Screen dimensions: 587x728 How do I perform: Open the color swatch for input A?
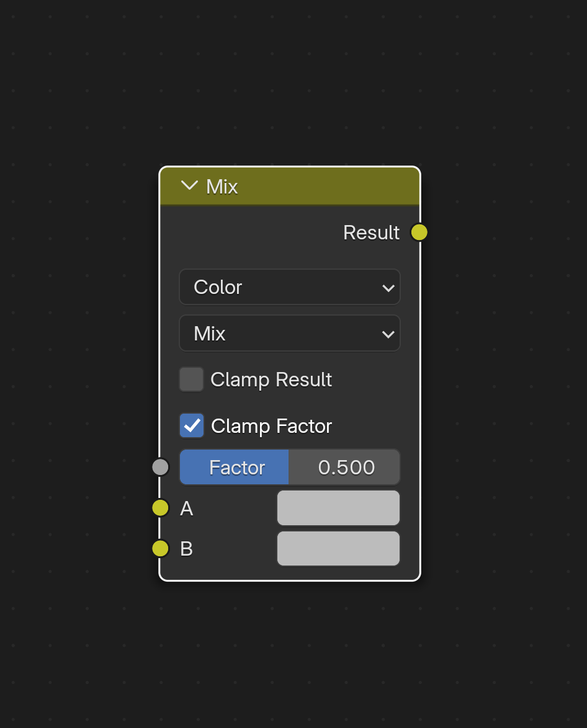pyautogui.click(x=338, y=508)
